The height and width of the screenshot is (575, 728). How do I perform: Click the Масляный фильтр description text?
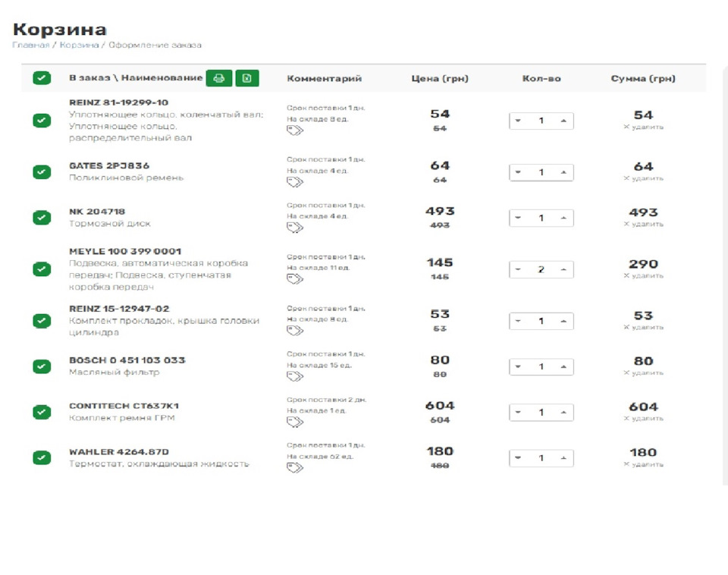[115, 372]
